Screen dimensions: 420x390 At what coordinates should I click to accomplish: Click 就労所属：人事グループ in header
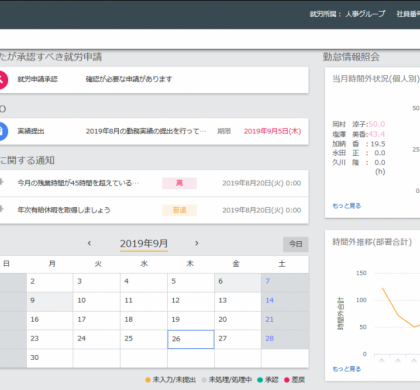pyautogui.click(x=347, y=14)
